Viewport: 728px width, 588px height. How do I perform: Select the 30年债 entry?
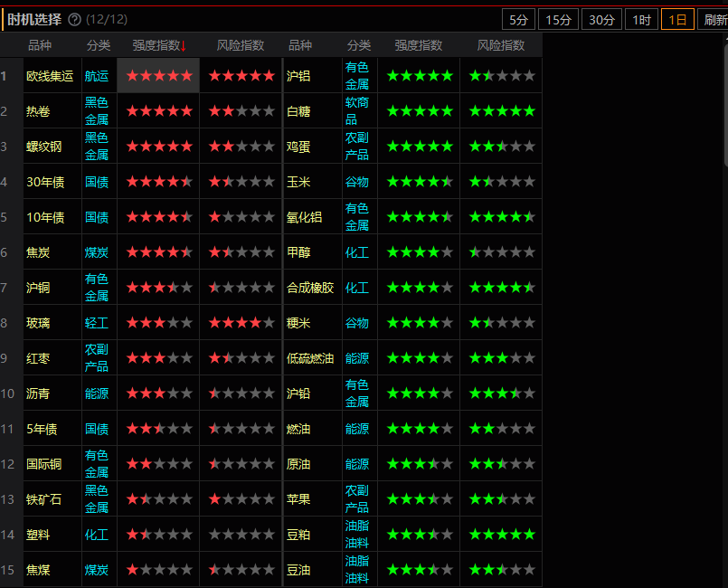pos(45,182)
